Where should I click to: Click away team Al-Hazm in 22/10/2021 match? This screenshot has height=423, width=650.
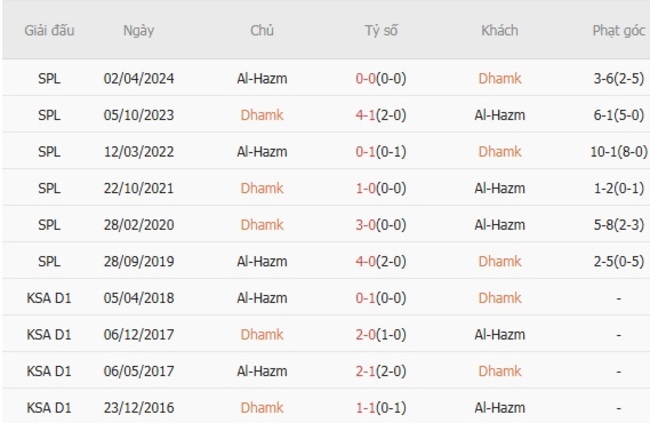499,188
